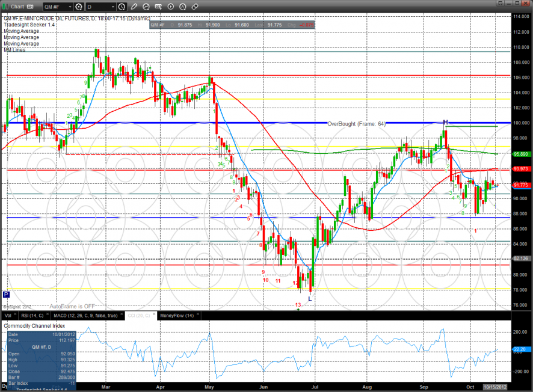Click the interval clock icon
This screenshot has height=392, width=533.
122,7
